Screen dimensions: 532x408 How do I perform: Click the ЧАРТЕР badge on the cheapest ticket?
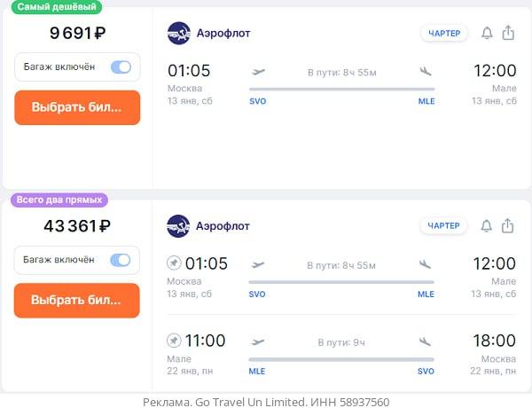[444, 34]
